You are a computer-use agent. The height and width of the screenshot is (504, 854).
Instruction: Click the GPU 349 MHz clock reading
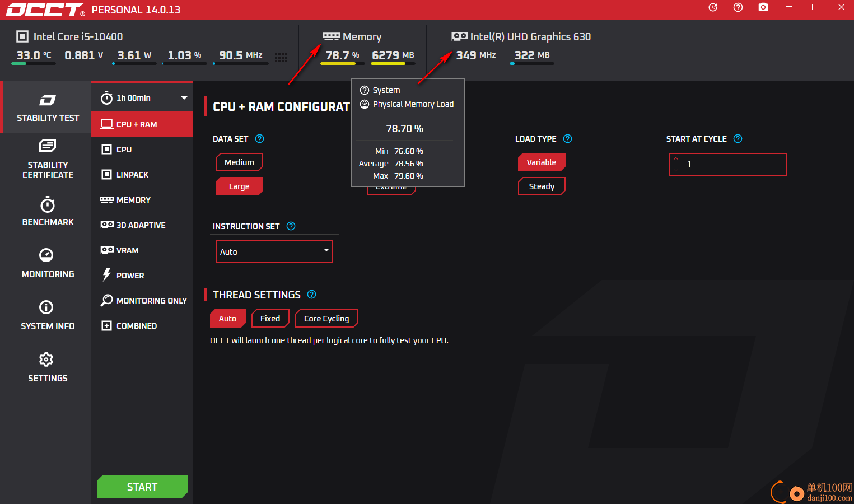tap(476, 55)
